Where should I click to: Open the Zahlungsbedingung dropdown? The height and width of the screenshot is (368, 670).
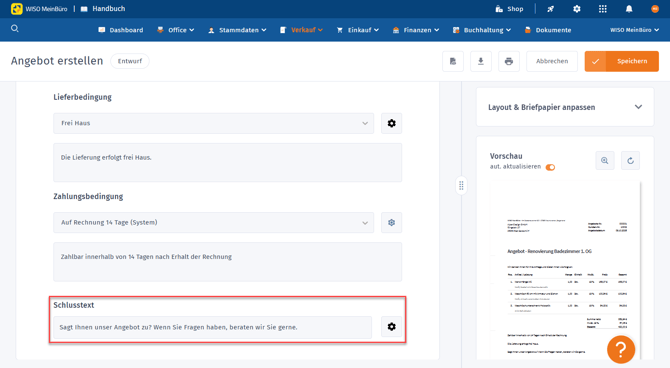(213, 223)
